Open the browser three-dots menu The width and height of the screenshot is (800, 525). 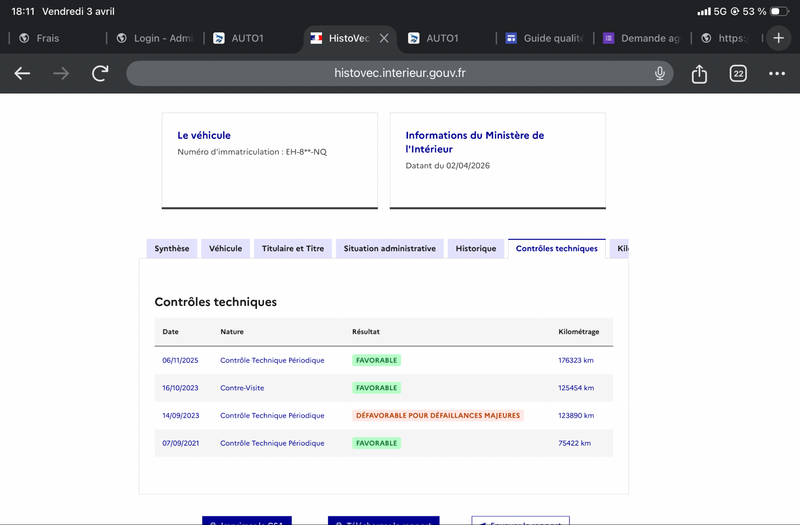pos(777,74)
